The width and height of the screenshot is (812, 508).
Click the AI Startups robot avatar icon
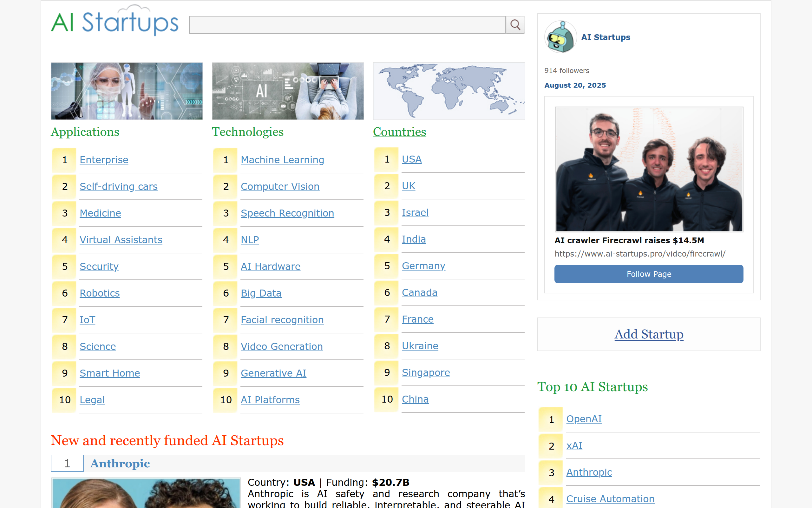[560, 37]
